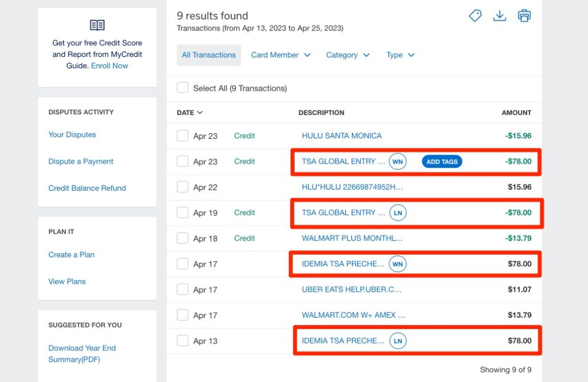
Task: Open the Type filter dropdown
Action: pos(400,55)
